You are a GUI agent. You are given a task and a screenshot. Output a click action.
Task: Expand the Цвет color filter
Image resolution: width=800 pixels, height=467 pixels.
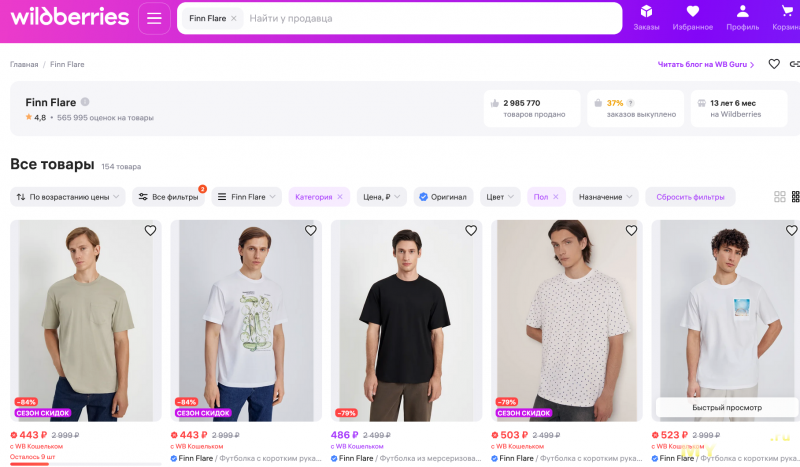click(500, 197)
